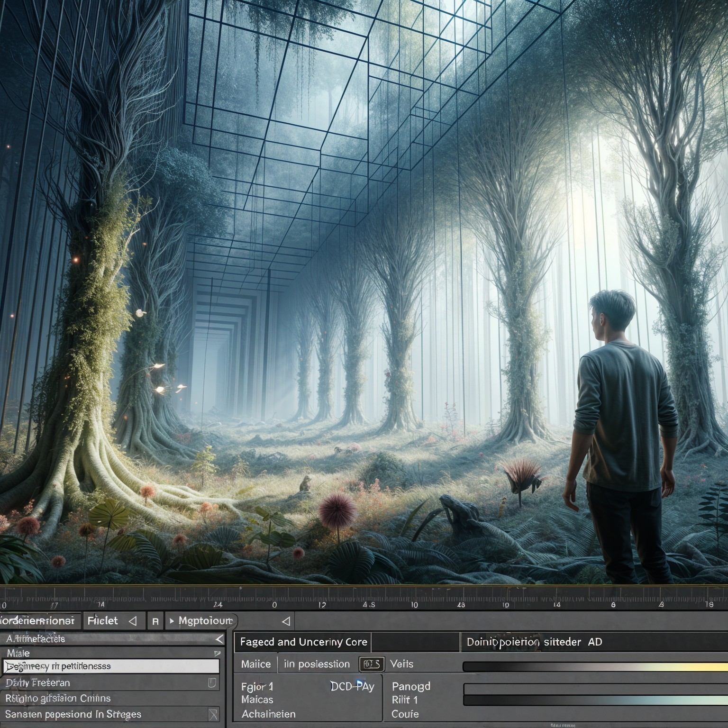Toggle the checkbox on Daity Freteran row
Viewport: 728px width, 728px height.
212,683
